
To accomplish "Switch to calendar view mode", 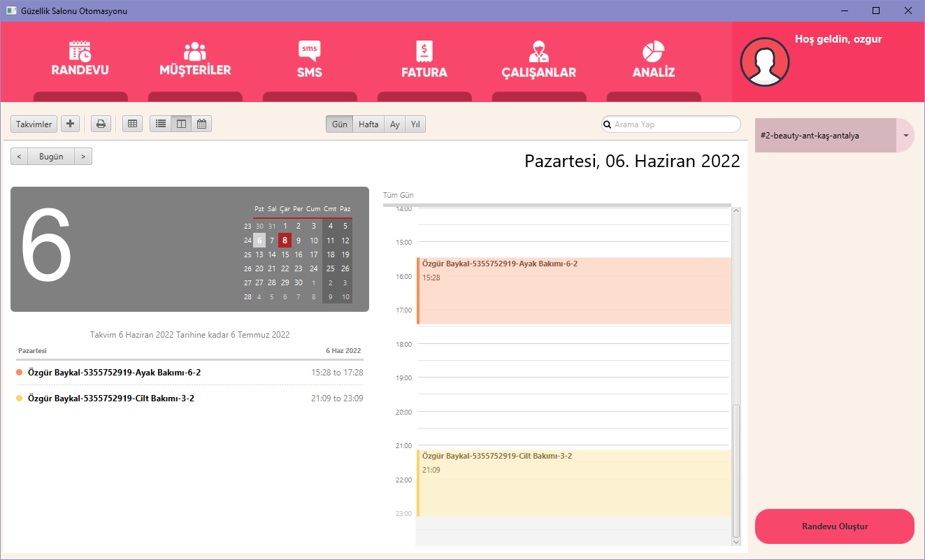I will pos(202,124).
